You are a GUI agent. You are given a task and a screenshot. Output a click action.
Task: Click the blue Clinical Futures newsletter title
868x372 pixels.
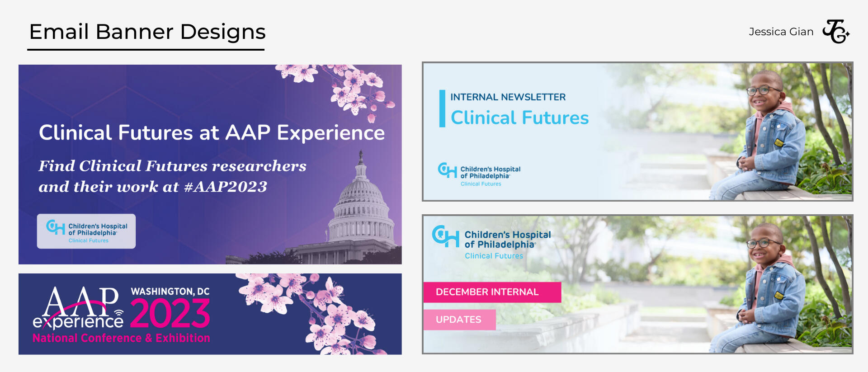coord(519,118)
